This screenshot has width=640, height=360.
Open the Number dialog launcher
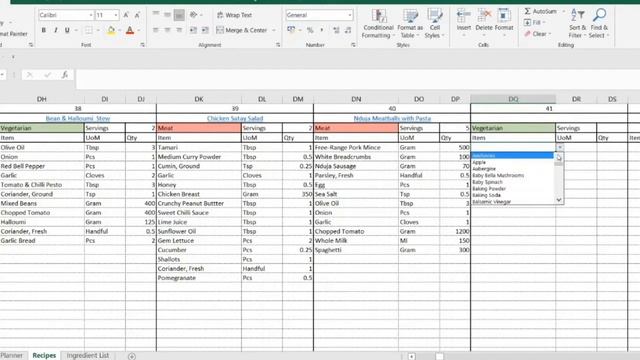[x=353, y=45]
